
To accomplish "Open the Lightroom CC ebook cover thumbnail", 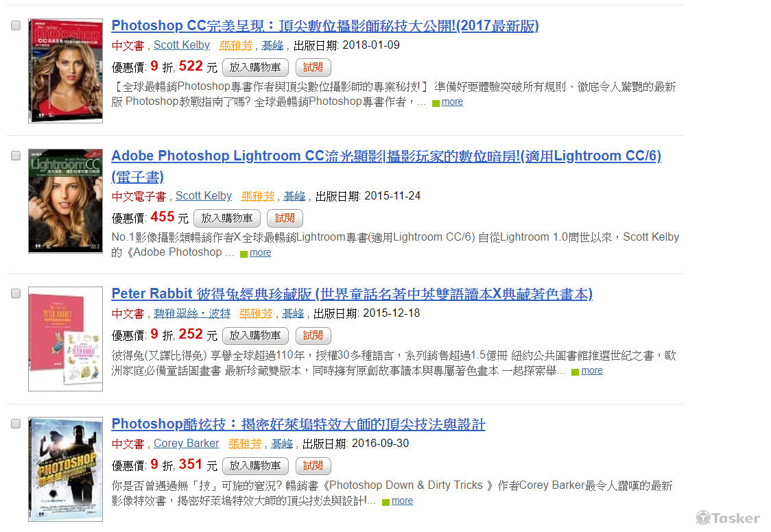I will coord(65,201).
